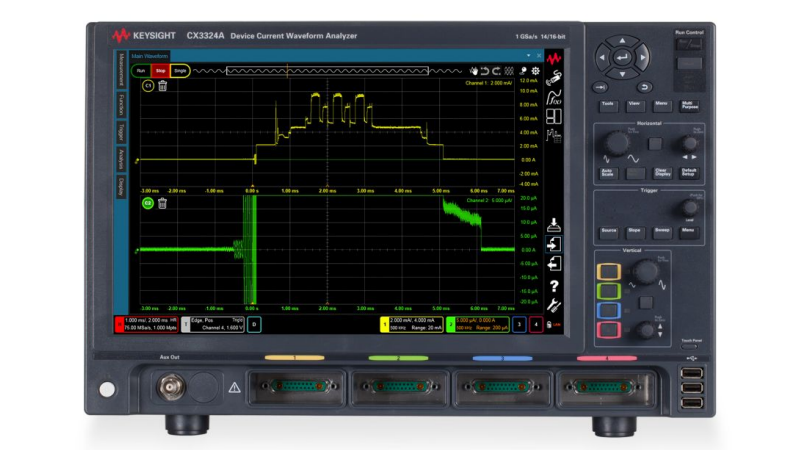The height and width of the screenshot is (450, 800).
Task: Click the center enter key on keypad
Action: pos(622,58)
